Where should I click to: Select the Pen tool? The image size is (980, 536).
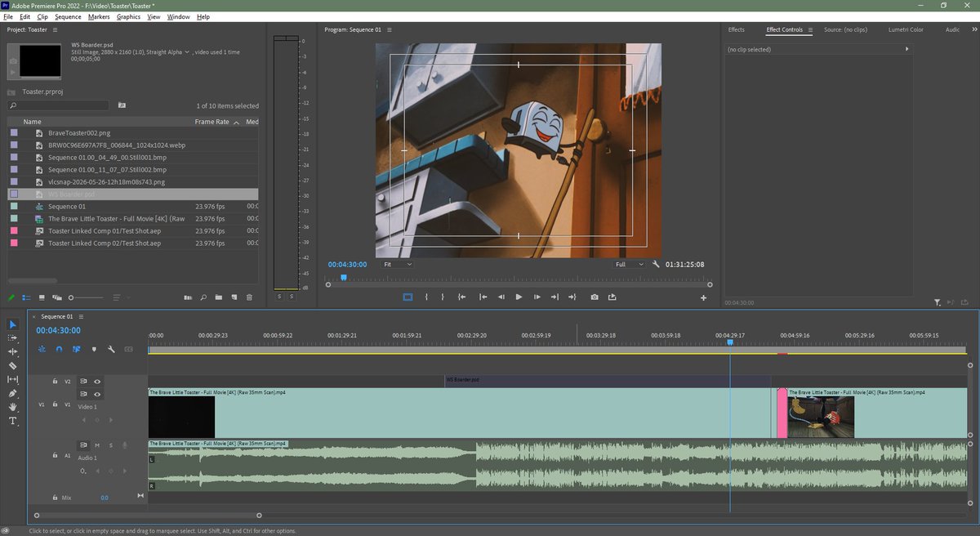(13, 393)
